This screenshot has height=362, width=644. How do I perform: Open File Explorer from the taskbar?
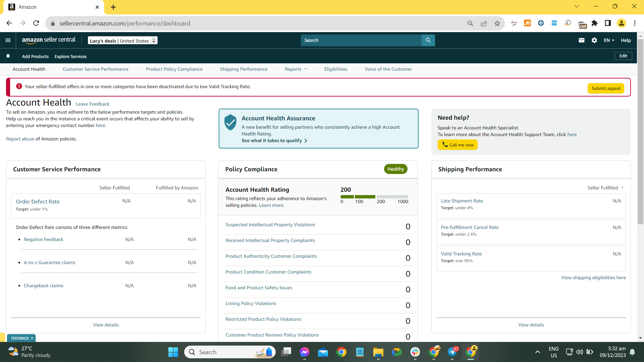[378, 352]
